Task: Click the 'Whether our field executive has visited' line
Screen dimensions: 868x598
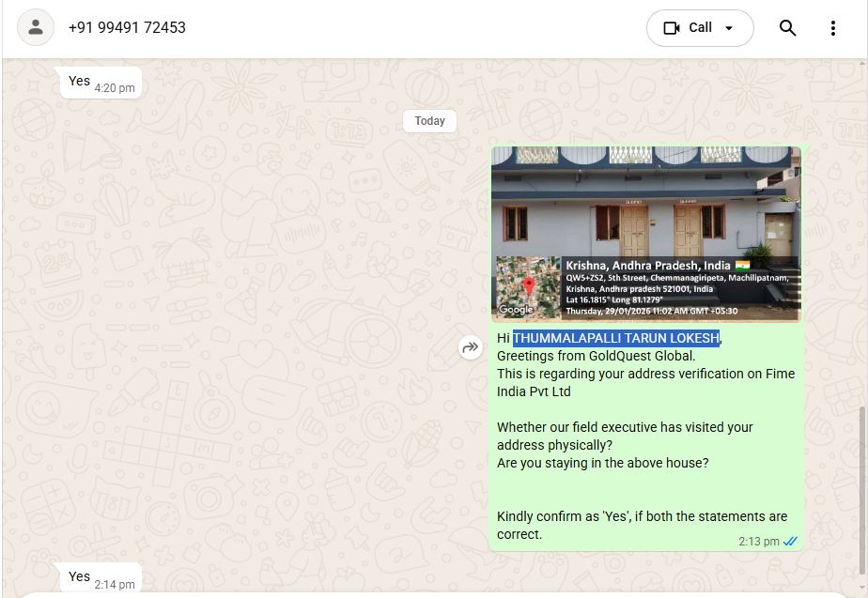Action: point(625,427)
